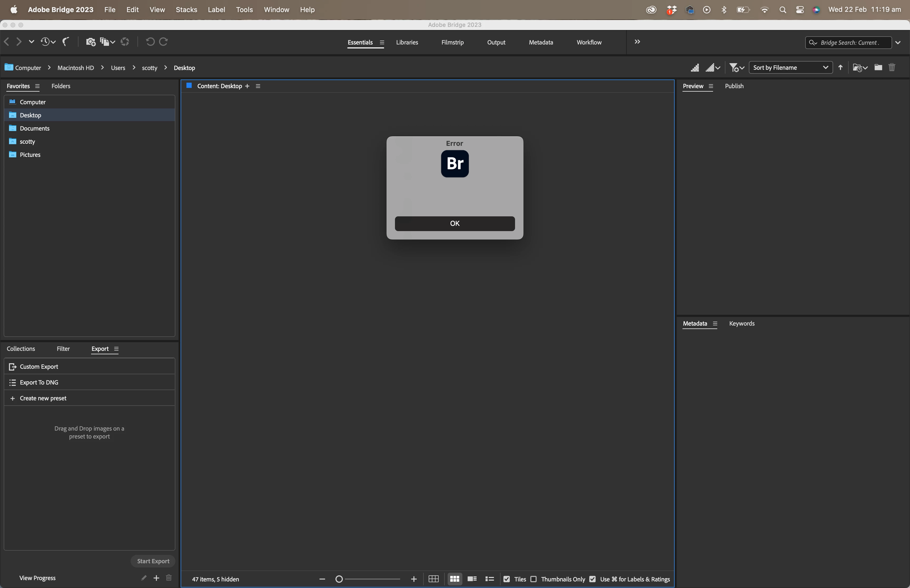Viewport: 910px width, 588px height.
Task: Click the Get Photos from Camera icon
Action: (x=91, y=42)
